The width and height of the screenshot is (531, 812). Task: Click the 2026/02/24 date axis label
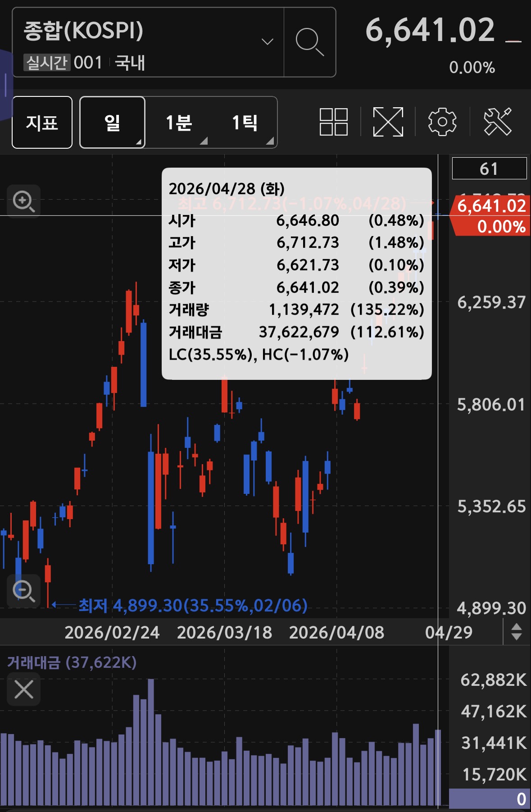(x=112, y=632)
